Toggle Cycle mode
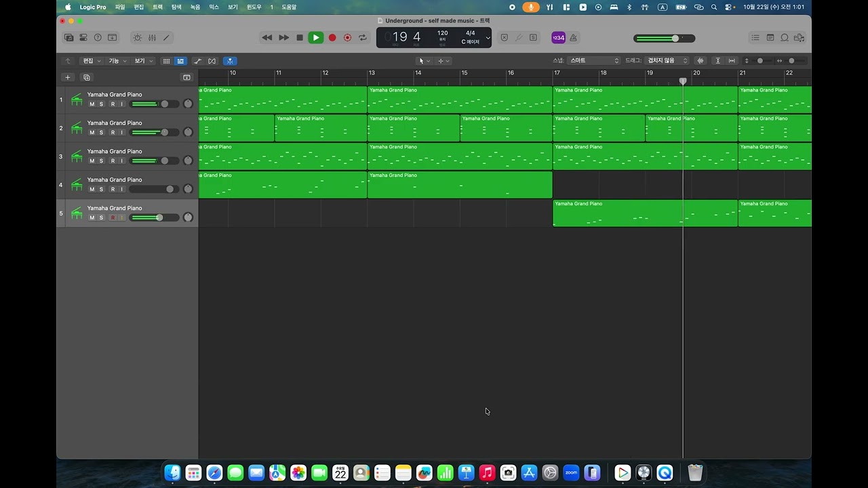Image resolution: width=868 pixels, height=488 pixels. coord(363,38)
